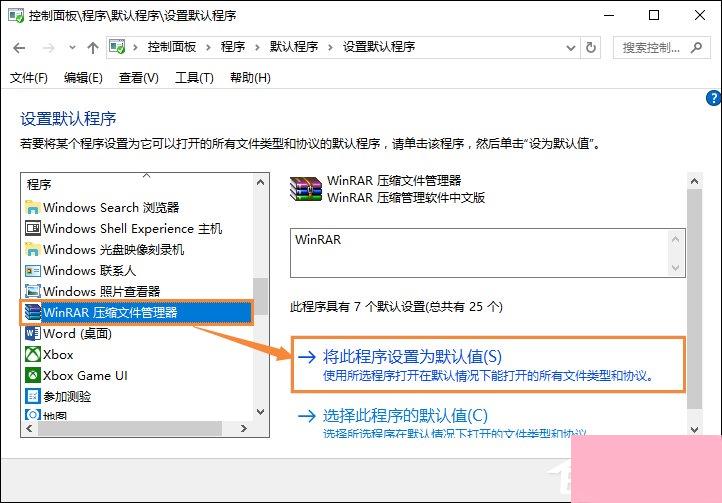The width and height of the screenshot is (722, 503).
Task: Open the 帮助(H) menu
Action: (x=250, y=77)
